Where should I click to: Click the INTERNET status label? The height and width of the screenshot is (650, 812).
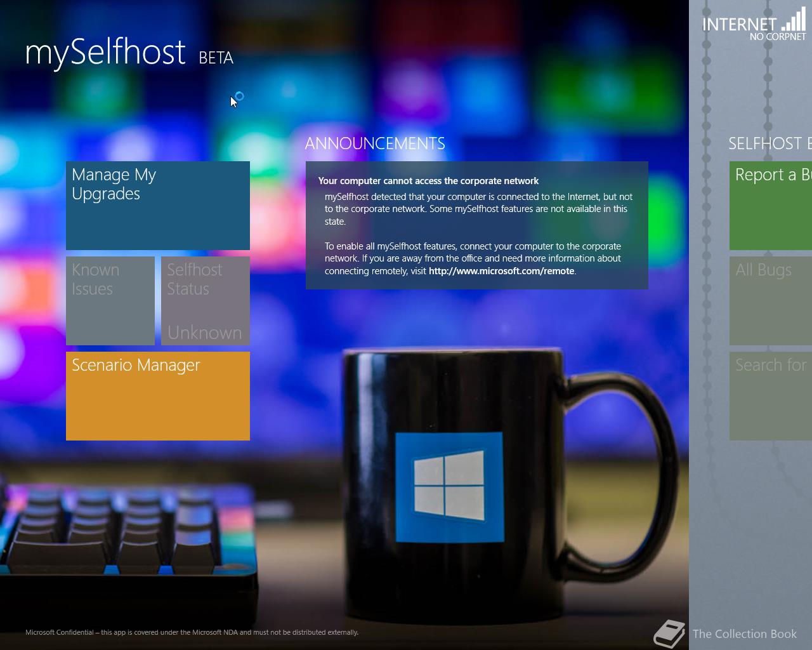[740, 24]
